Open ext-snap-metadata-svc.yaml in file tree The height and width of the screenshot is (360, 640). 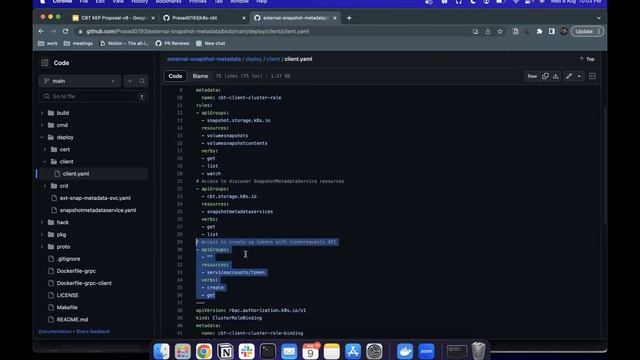95,198
